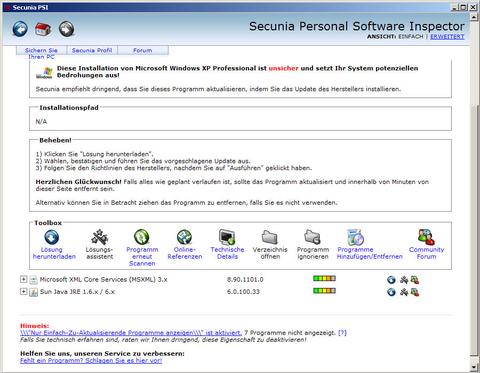
Task: Click the grey Forward arrow icon
Action: pos(66,29)
